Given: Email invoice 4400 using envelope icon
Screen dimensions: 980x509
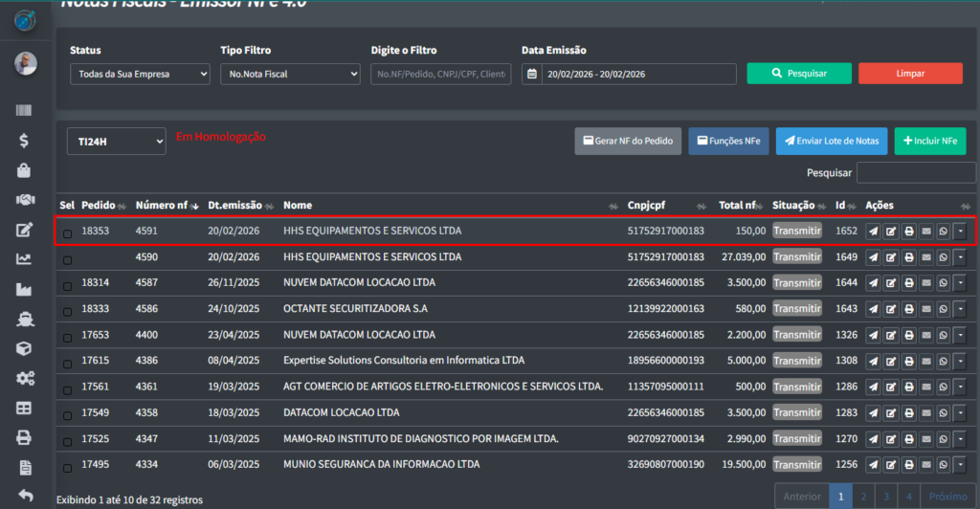Looking at the screenshot, I should click(925, 335).
